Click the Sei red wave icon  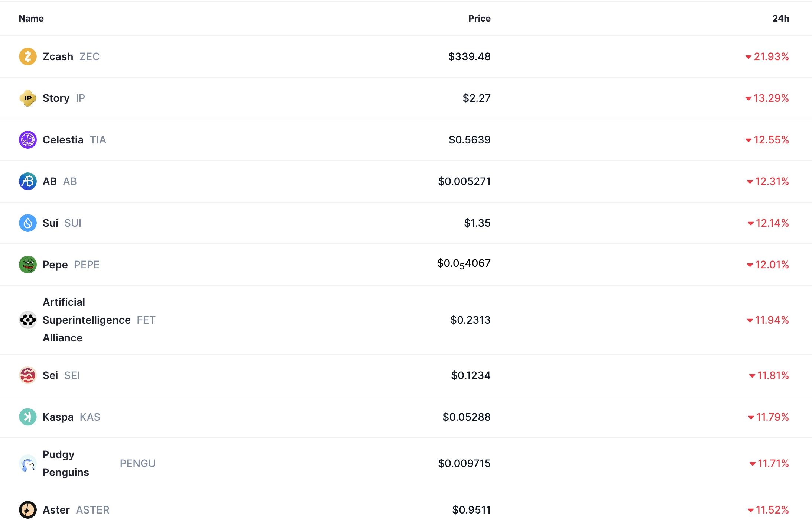pyautogui.click(x=28, y=375)
